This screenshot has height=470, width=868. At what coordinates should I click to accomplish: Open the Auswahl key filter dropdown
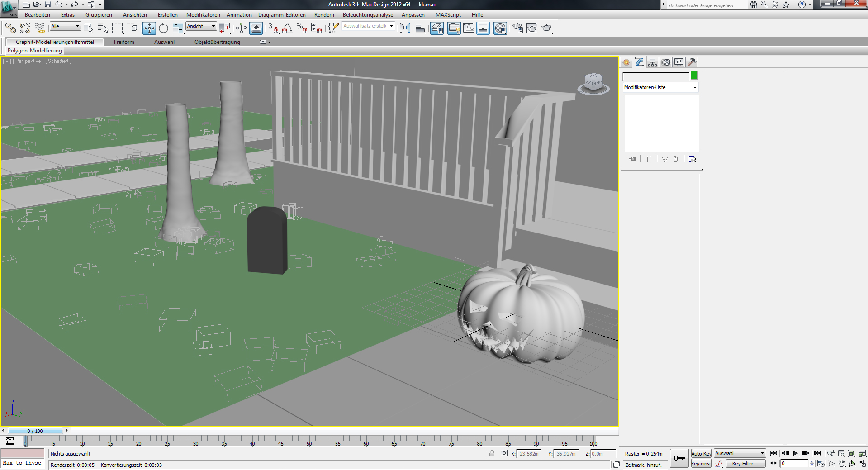pyautogui.click(x=740, y=453)
